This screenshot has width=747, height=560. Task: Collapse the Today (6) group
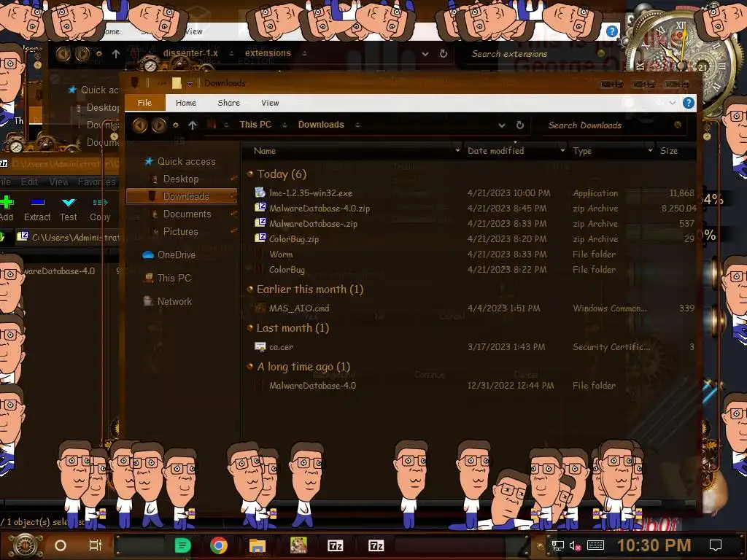[249, 174]
